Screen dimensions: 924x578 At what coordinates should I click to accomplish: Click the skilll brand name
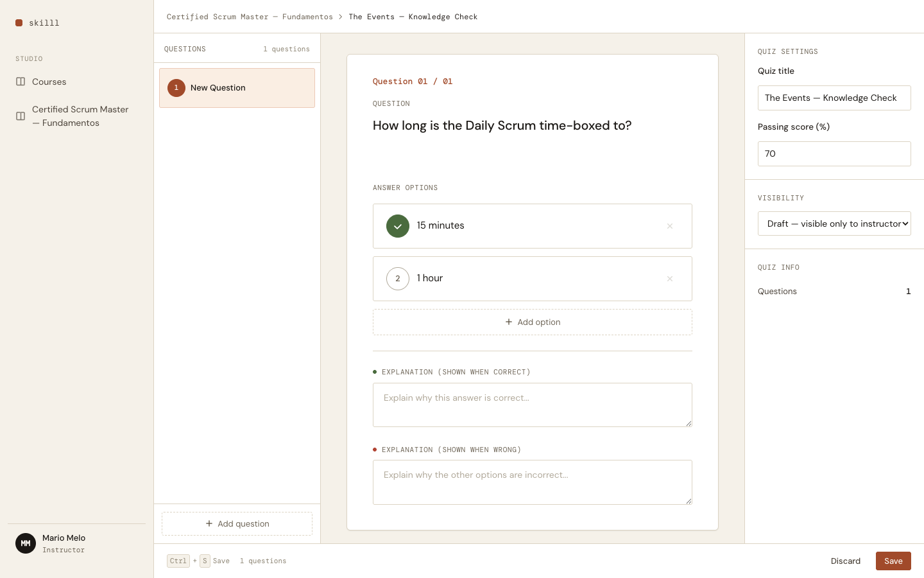[44, 23]
